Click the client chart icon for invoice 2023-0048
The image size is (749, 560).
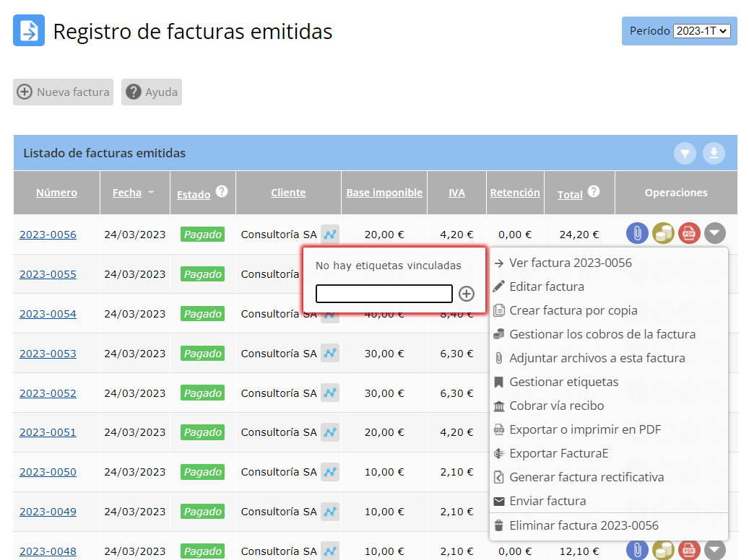point(330,551)
